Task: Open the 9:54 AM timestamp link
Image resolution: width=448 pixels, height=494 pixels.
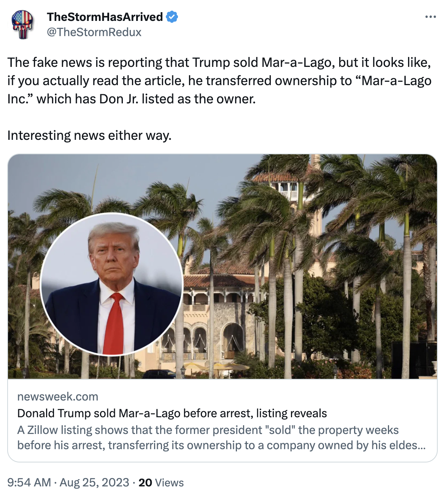Action: (29, 483)
